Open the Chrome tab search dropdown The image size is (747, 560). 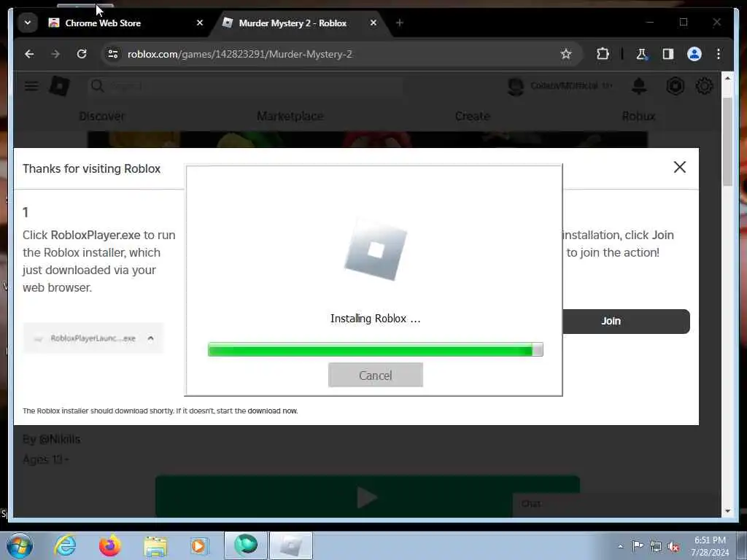pyautogui.click(x=28, y=23)
